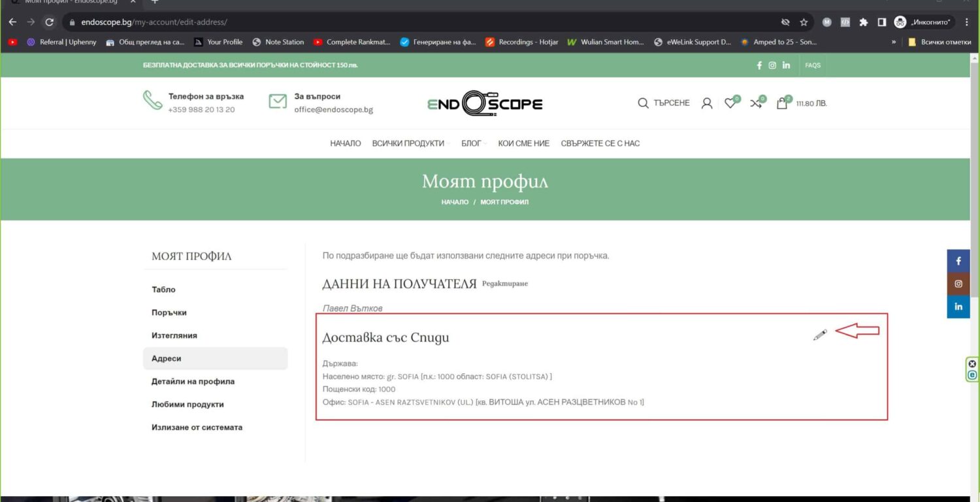Click the browser back arrow
980x502 pixels.
coord(12,22)
